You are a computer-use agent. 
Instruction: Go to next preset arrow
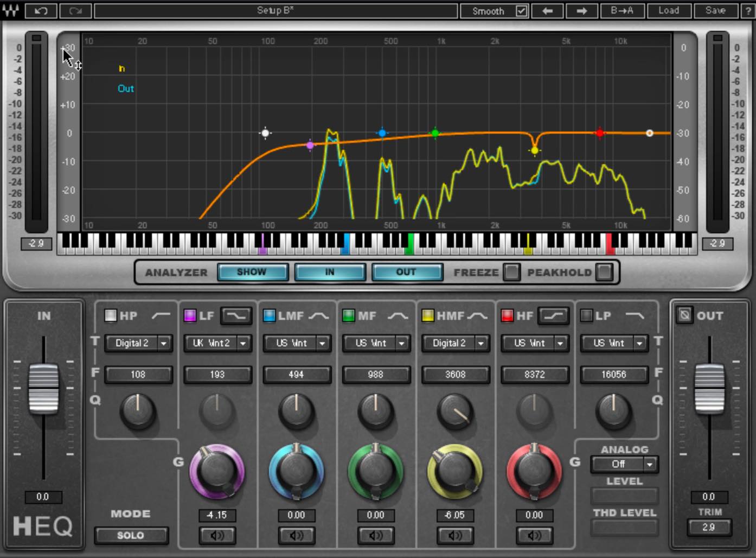(581, 11)
